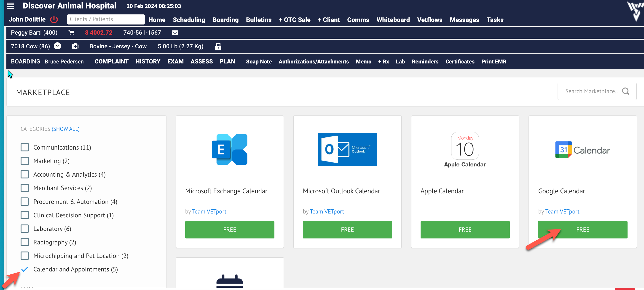Expand the 7018 Cow patient dropdown
The width and height of the screenshot is (644, 290).
click(x=57, y=46)
